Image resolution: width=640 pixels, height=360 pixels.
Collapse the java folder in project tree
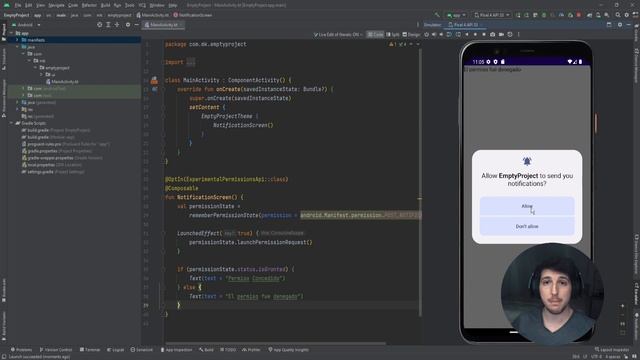pyautogui.click(x=17, y=47)
